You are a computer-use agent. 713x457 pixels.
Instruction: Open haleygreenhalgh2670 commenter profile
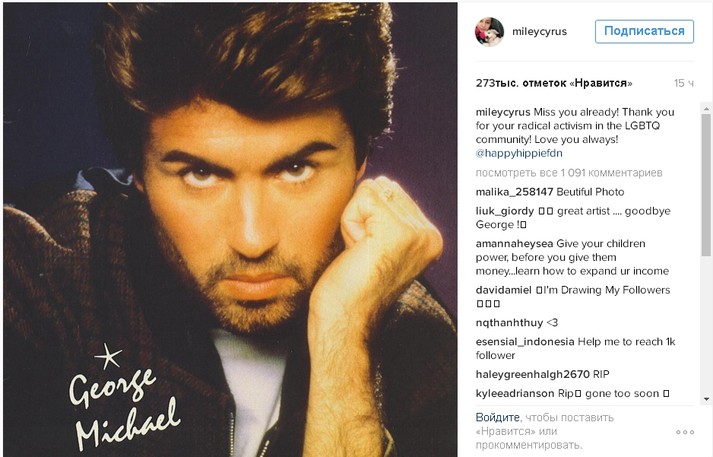[x=532, y=374]
